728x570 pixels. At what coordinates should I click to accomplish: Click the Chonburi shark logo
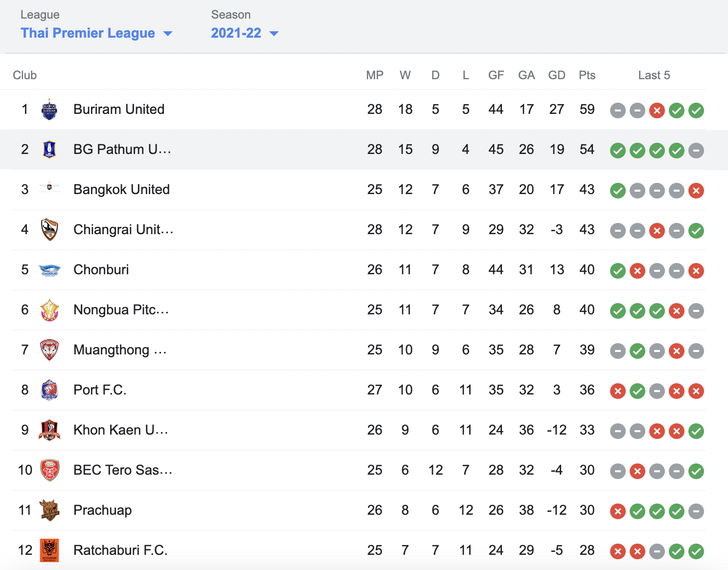click(x=49, y=270)
